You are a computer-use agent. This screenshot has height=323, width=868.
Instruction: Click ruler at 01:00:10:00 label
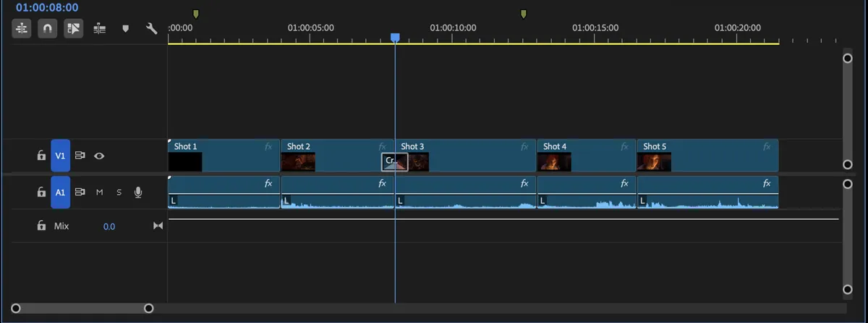(x=453, y=28)
